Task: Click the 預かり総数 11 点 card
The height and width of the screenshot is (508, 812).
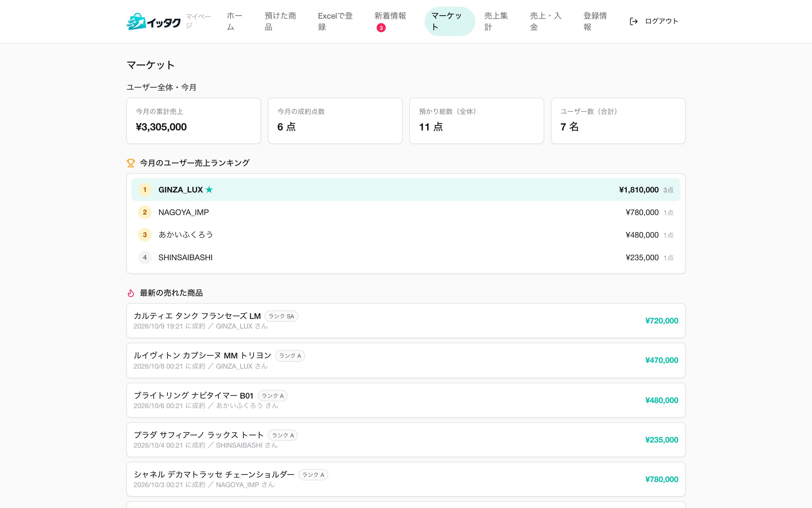Action: point(477,121)
